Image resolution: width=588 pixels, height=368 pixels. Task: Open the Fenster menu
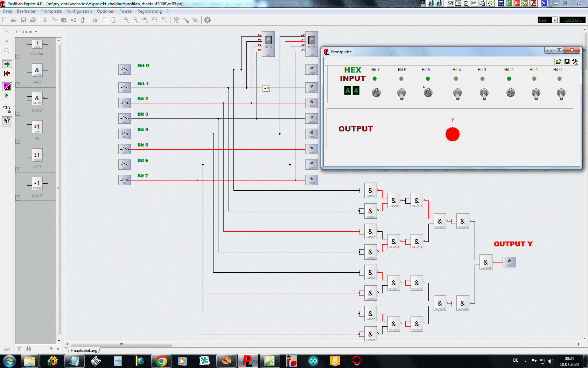[126, 11]
